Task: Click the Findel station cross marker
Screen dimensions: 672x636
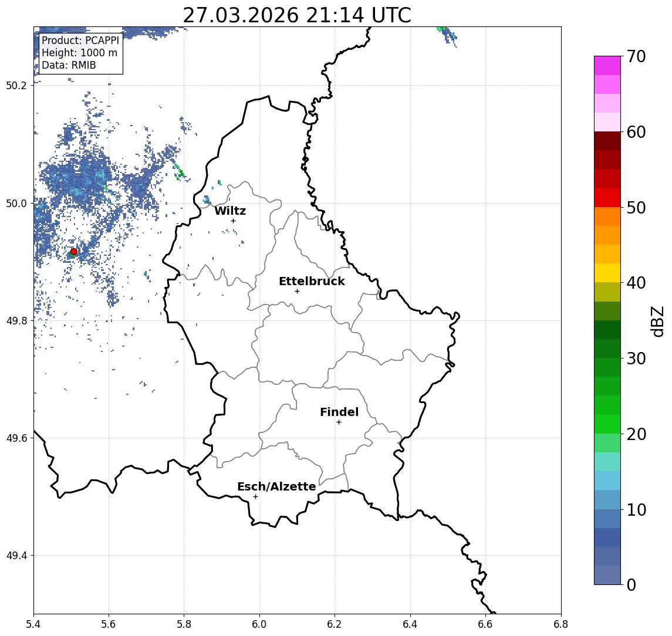Action: pos(339,422)
